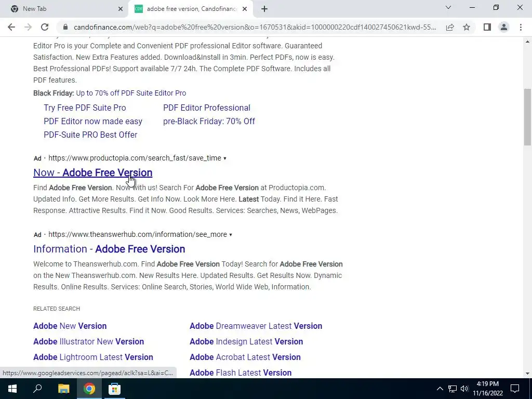Open the Chrome three-dot menu
532x399 pixels.
(521, 27)
